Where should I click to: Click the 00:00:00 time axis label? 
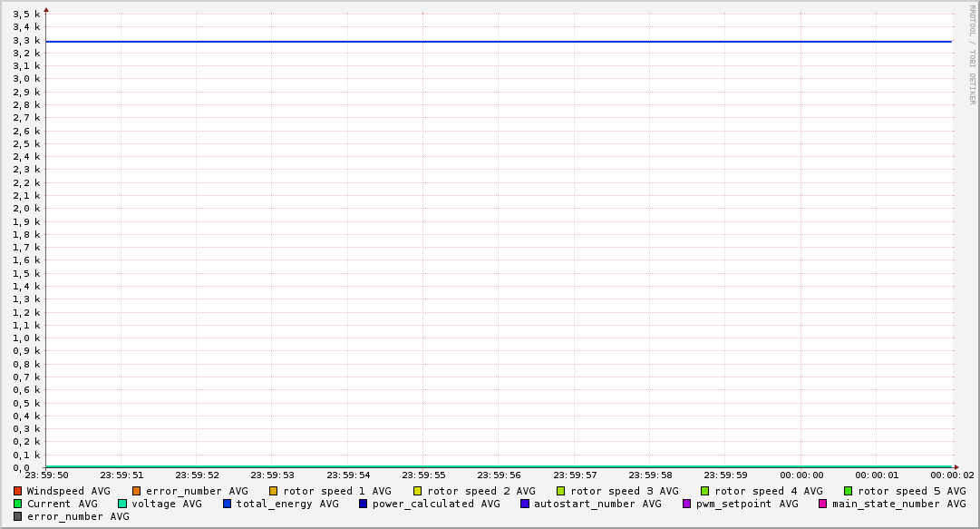[801, 475]
